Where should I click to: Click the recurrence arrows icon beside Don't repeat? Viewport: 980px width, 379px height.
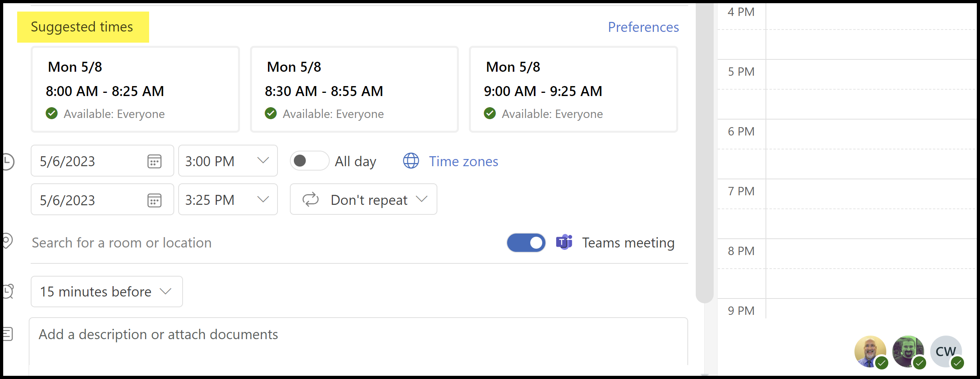311,199
